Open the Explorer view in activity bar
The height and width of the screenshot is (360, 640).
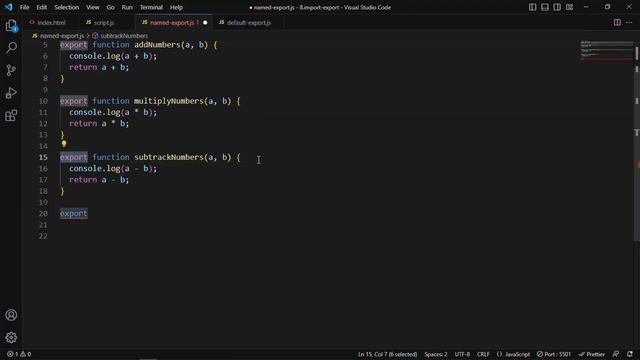11,26
